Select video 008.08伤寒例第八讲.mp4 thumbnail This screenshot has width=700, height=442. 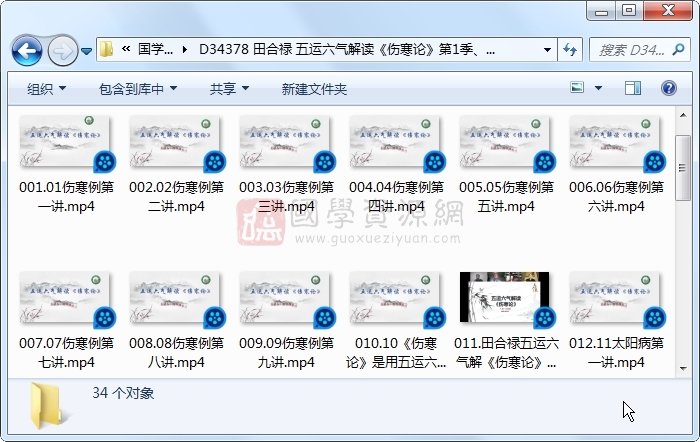point(176,299)
